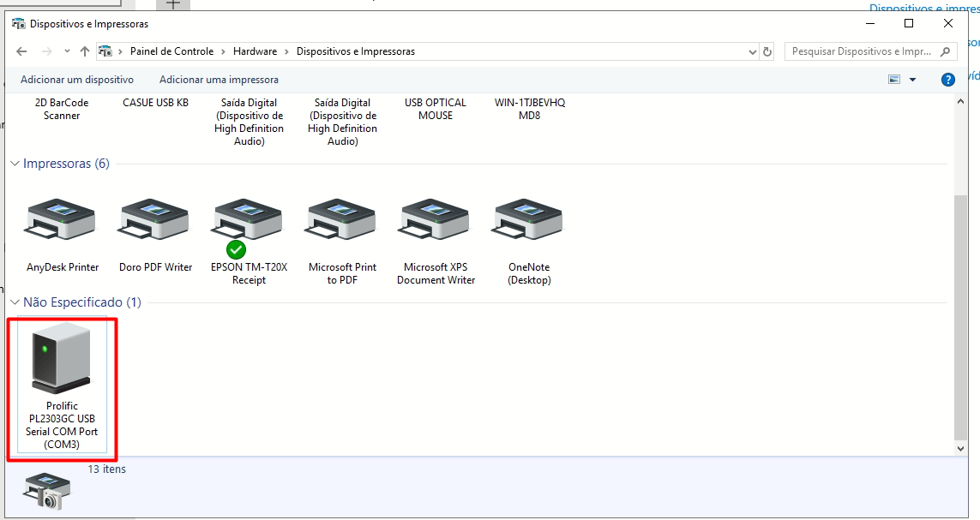980x520 pixels.
Task: Expand the address bar history dropdown
Action: [x=753, y=51]
